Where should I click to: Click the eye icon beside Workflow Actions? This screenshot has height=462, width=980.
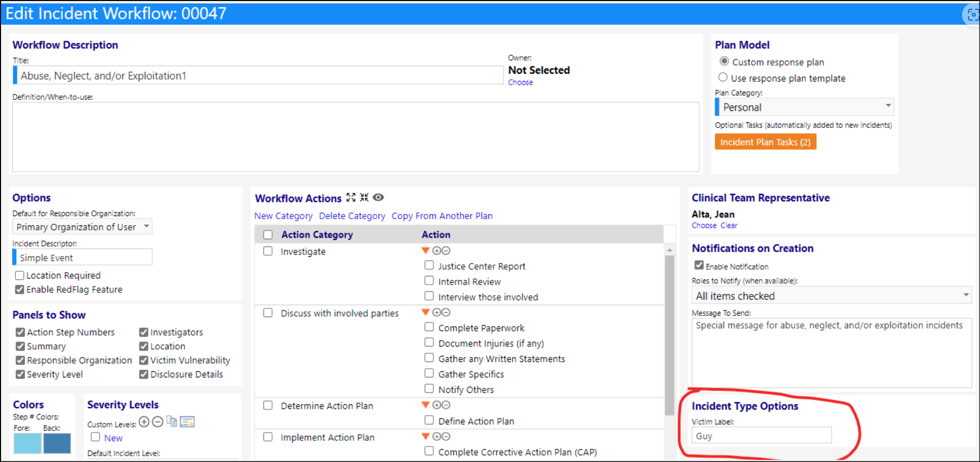[379, 197]
